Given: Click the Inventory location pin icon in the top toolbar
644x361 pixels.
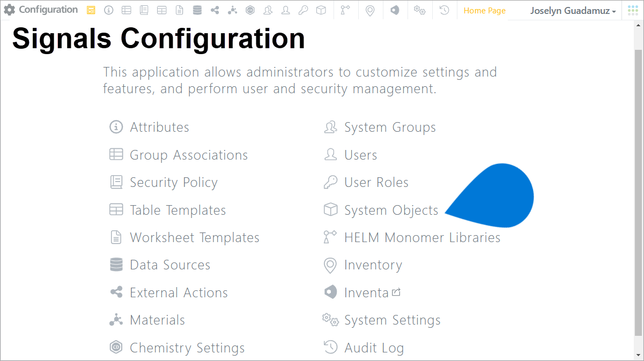Looking at the screenshot, I should pos(370,10).
